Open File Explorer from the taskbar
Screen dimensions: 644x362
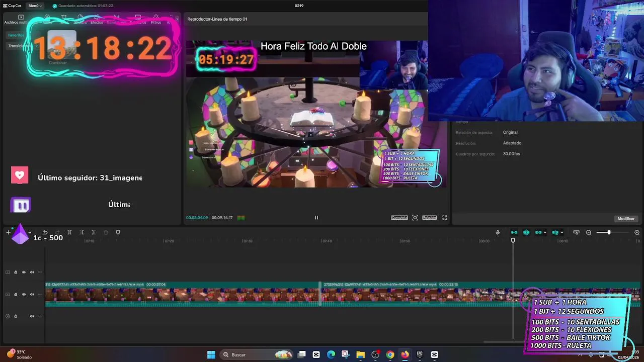360,354
